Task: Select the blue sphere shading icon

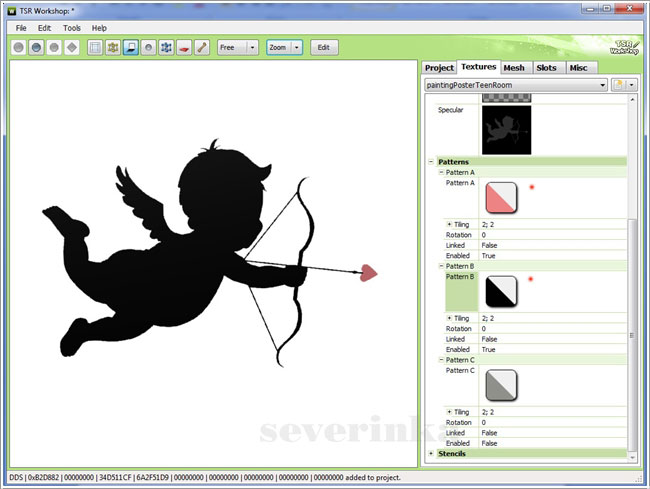Action: (37, 47)
